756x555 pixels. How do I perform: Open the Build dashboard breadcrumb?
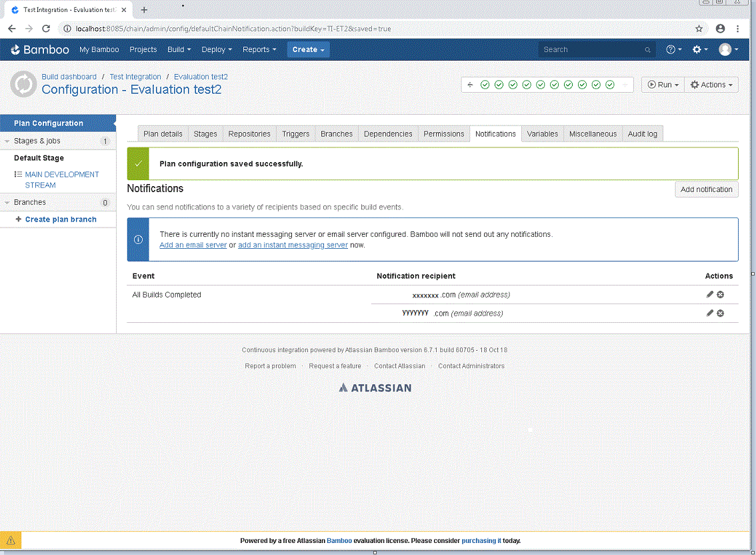[69, 77]
